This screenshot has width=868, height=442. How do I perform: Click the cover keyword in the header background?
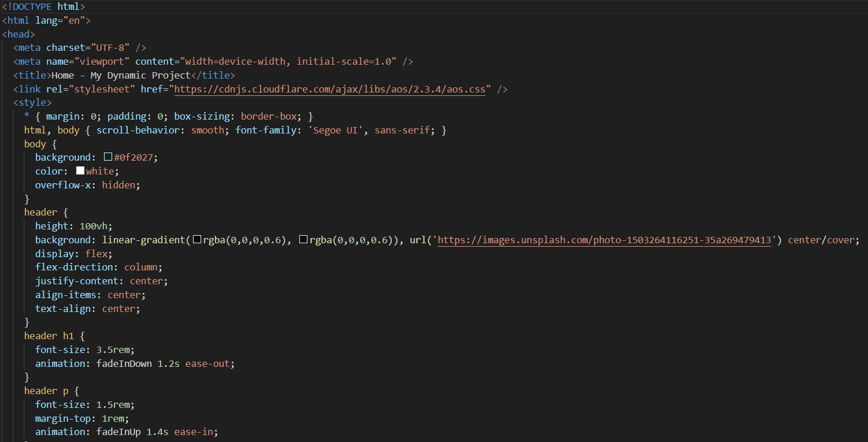point(841,240)
